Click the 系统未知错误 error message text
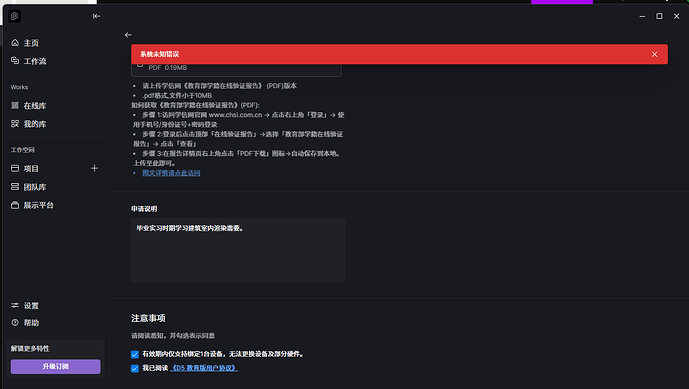 click(160, 54)
